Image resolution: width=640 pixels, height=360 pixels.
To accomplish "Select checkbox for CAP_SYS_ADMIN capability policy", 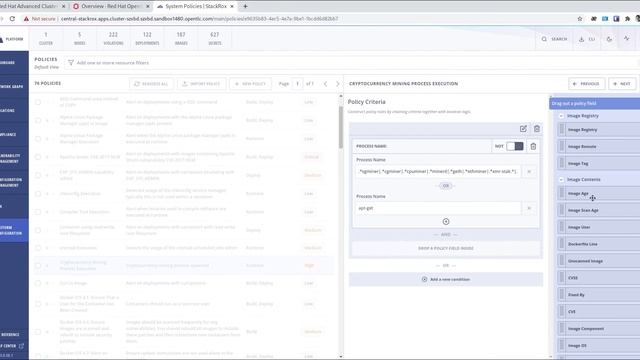I will click(38, 176).
